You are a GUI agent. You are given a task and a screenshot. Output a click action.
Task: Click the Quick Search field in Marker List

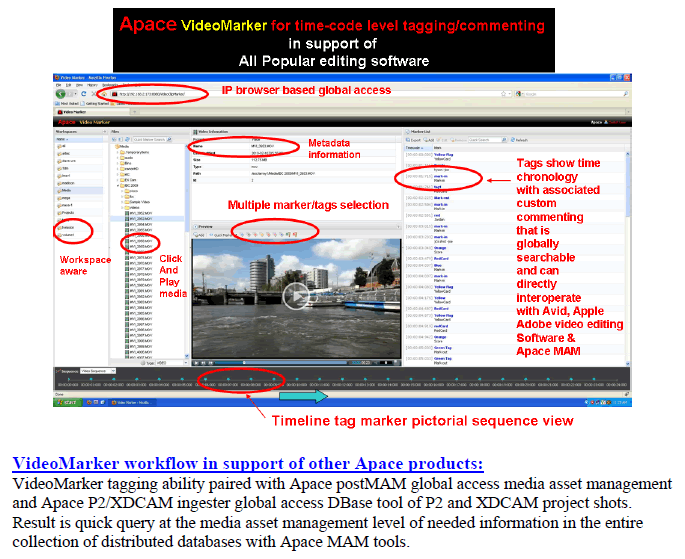pyautogui.click(x=484, y=140)
